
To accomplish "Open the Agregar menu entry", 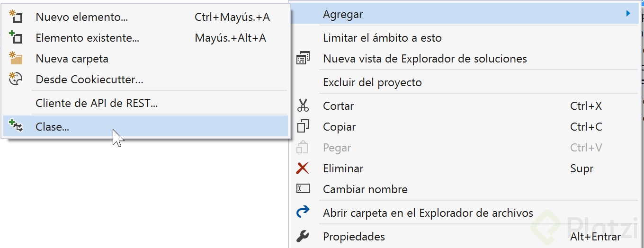I will [463, 14].
